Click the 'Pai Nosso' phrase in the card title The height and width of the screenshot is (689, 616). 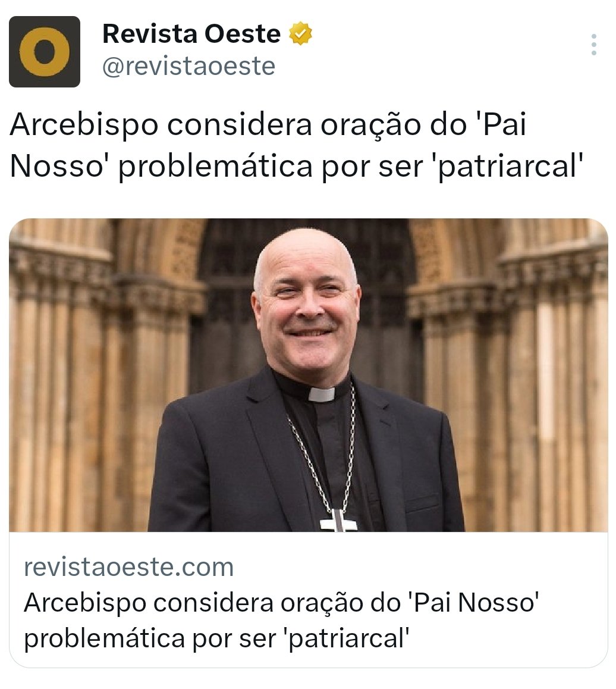(x=476, y=602)
